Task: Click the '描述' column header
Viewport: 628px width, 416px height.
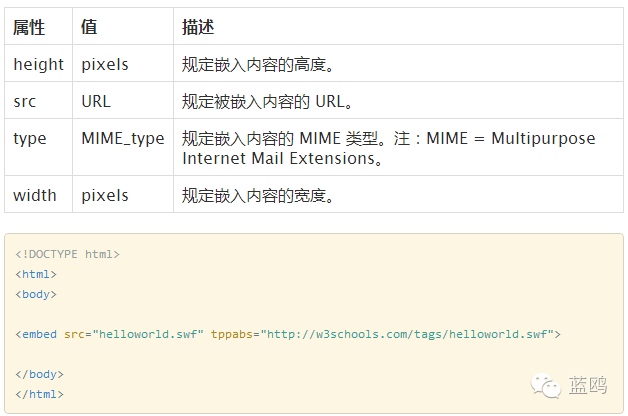Action: click(399, 26)
